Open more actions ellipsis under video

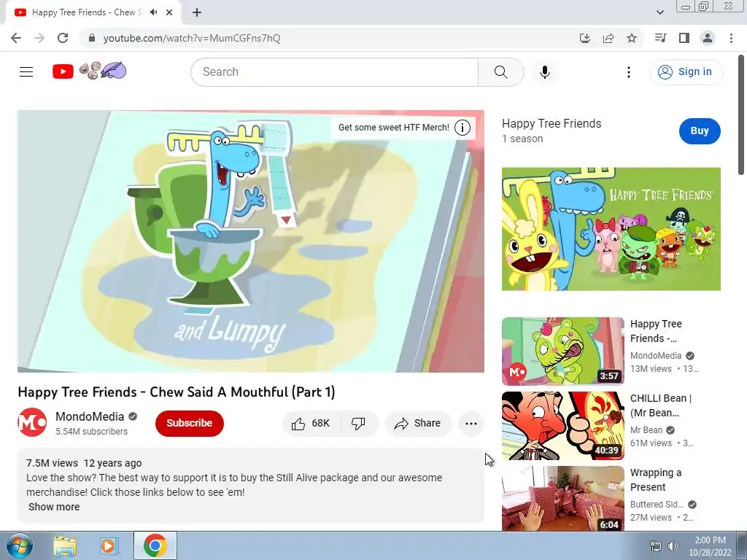pos(471,424)
